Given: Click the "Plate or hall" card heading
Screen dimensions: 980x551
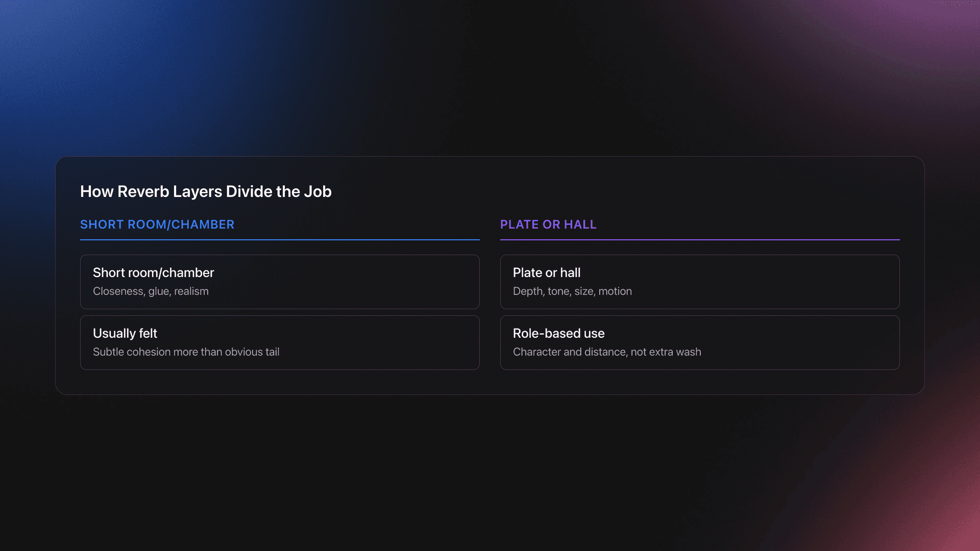Looking at the screenshot, I should (547, 272).
